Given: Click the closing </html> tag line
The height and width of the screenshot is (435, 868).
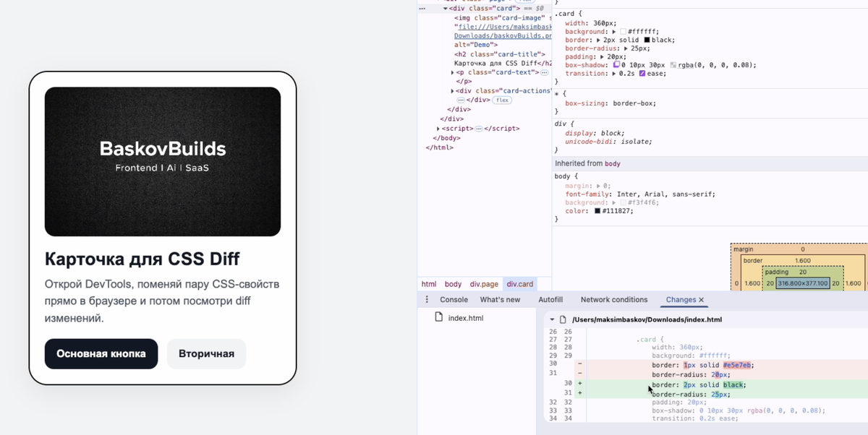Looking at the screenshot, I should [440, 147].
